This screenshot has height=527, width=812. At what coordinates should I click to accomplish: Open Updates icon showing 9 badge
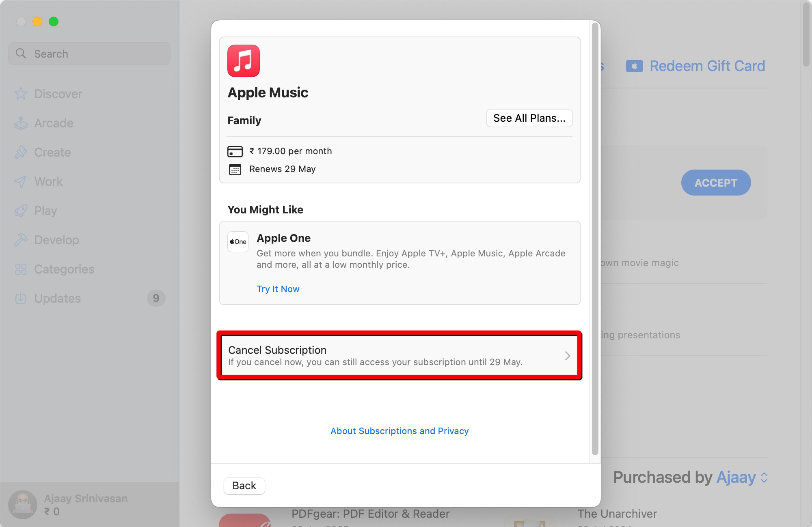click(x=21, y=298)
